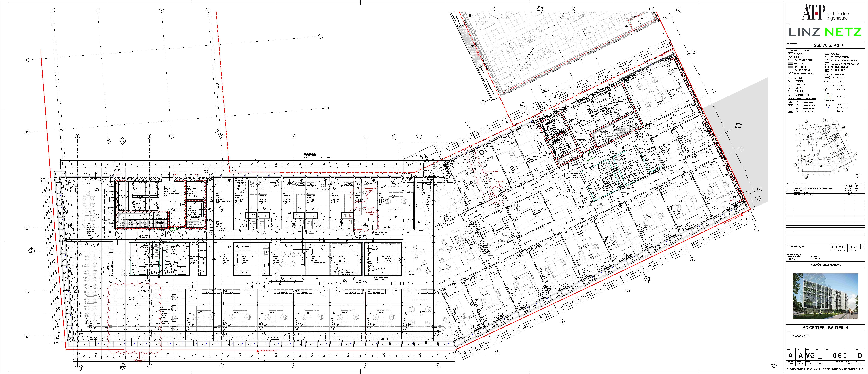
Task: Click the Brandabschnitte red dashed legend symbol
Action: (x=828, y=97)
